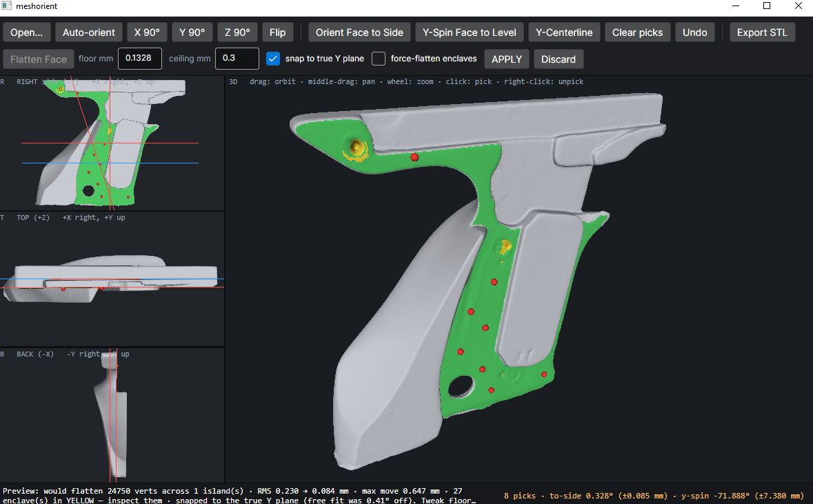
Task: Click the Y-Centerline button
Action: pyautogui.click(x=564, y=32)
